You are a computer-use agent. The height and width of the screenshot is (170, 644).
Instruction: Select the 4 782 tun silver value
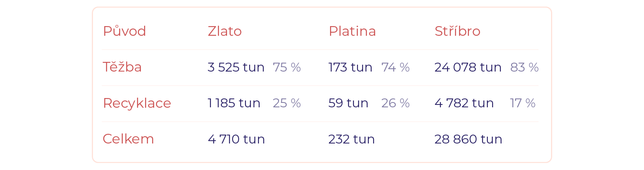464,103
